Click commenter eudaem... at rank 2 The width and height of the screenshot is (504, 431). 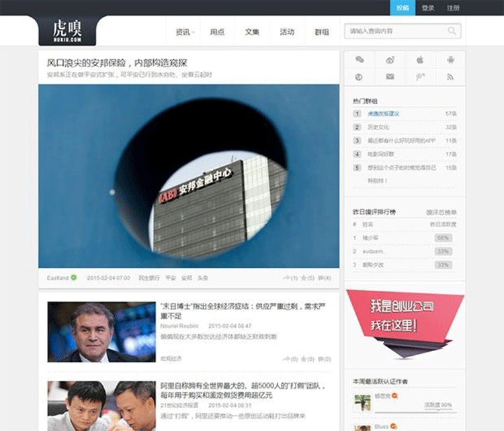pos(374,252)
